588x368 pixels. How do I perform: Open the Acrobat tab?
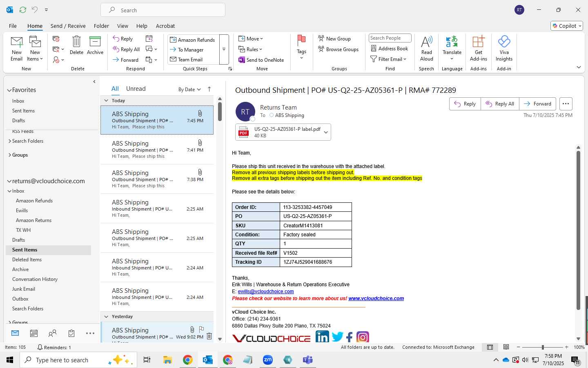click(165, 26)
